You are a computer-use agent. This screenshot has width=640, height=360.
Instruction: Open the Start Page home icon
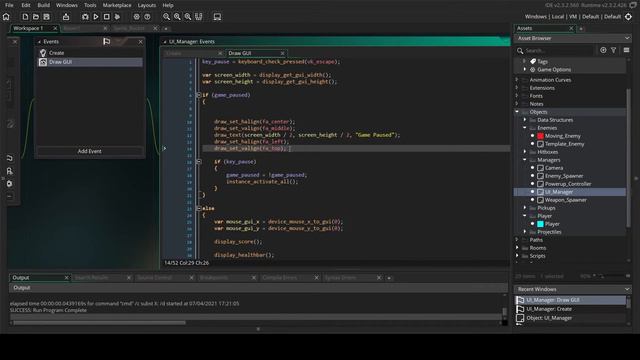point(6,17)
